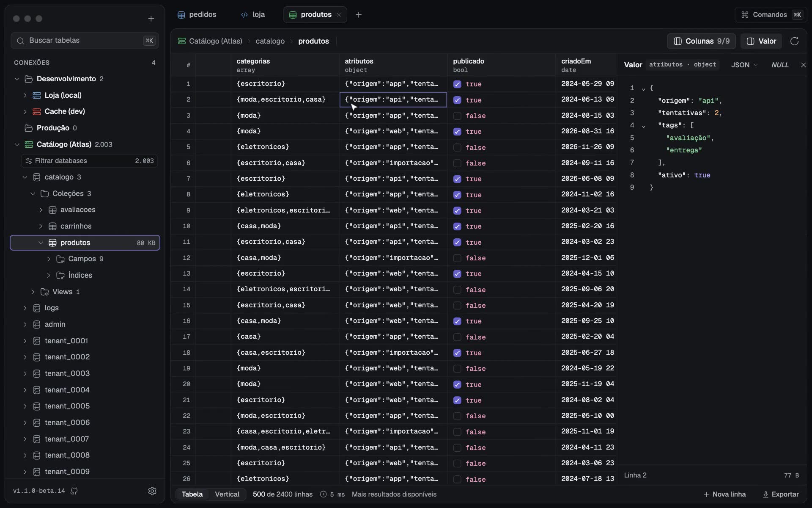812x508 pixels.
Task: Click the search magnifier icon in Buscar tabelas
Action: tap(20, 41)
